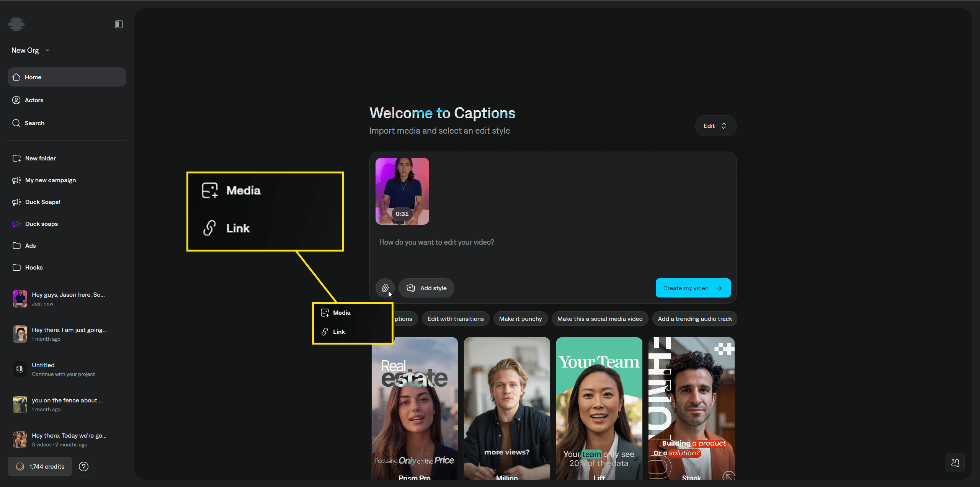980x487 pixels.
Task: Choose the Lift style card
Action: coord(599,408)
